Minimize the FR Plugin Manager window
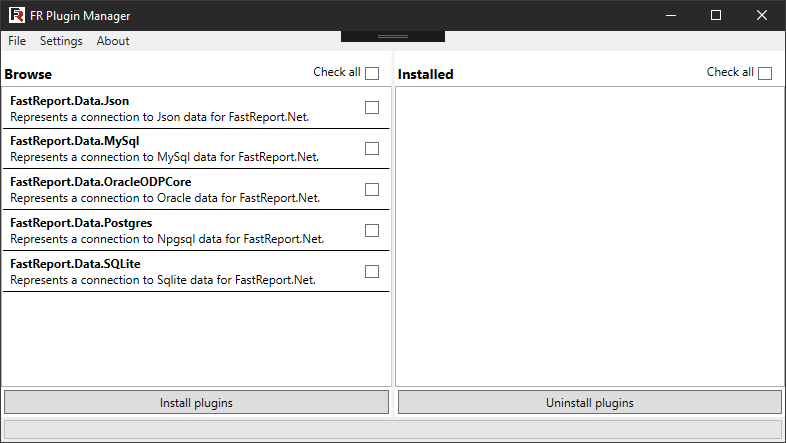Screen dimensions: 786x443 click(x=671, y=16)
